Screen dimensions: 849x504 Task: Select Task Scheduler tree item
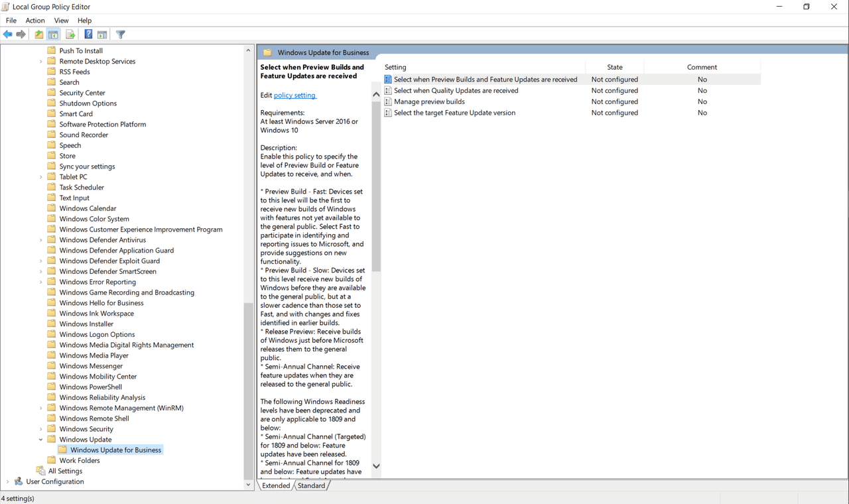pos(82,188)
